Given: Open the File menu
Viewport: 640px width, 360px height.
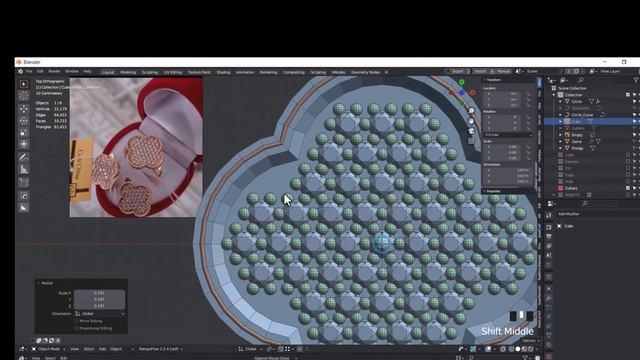Looking at the screenshot, I should [x=29, y=71].
